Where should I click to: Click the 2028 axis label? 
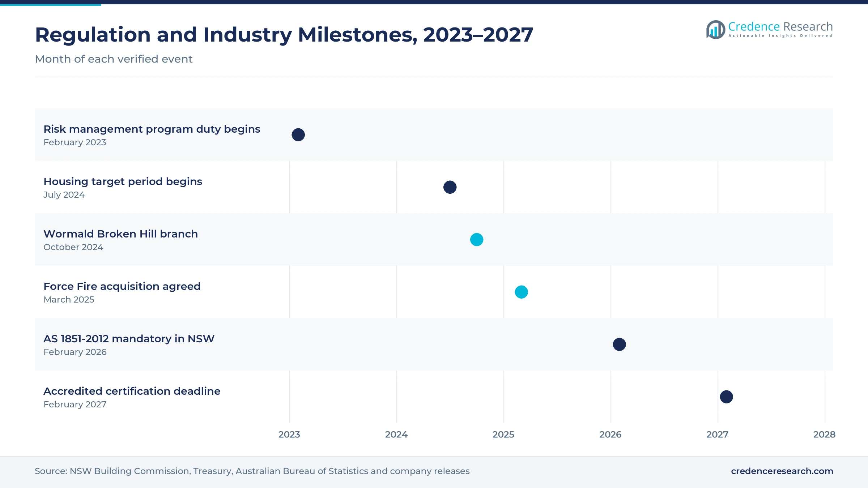825,435
